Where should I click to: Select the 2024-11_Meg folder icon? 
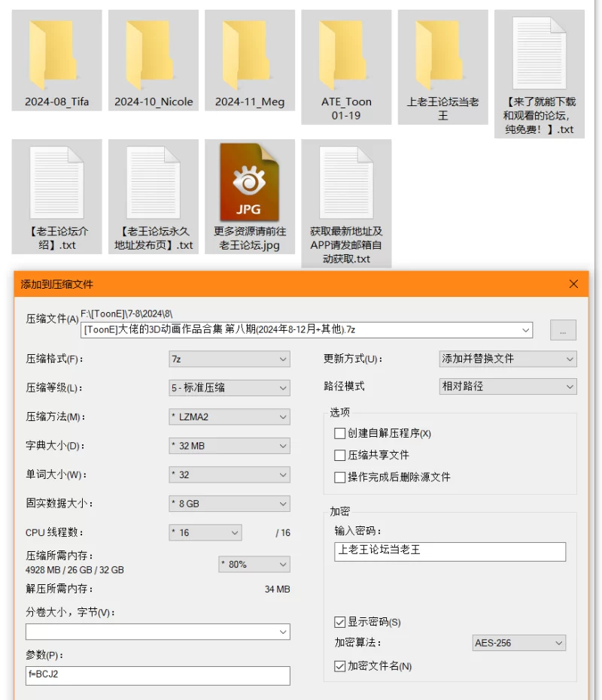[246, 56]
